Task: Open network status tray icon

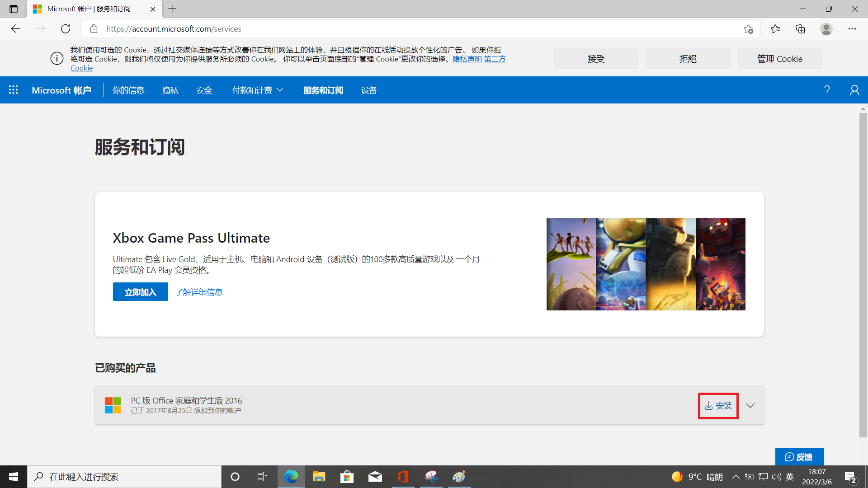Action: 763,477
